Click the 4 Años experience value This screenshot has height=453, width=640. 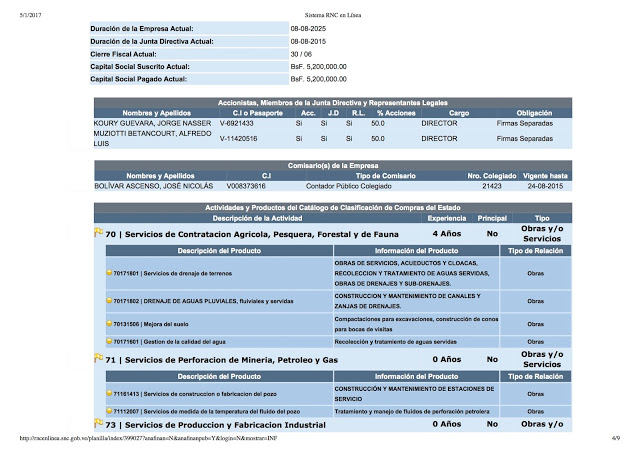pyautogui.click(x=447, y=234)
